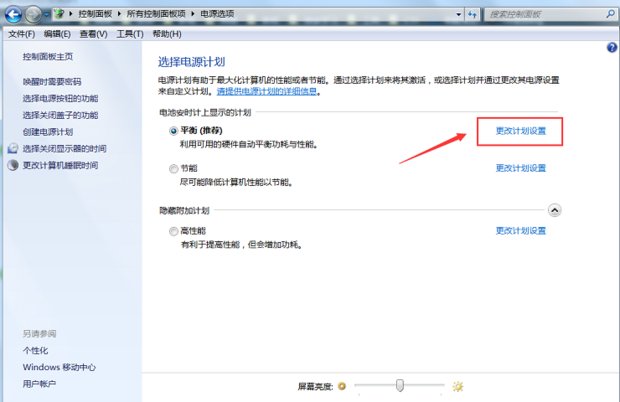Screen dimensions: 620x402
Task: Click the 另请参阅 heading in the sidebar
Action: pos(39,334)
